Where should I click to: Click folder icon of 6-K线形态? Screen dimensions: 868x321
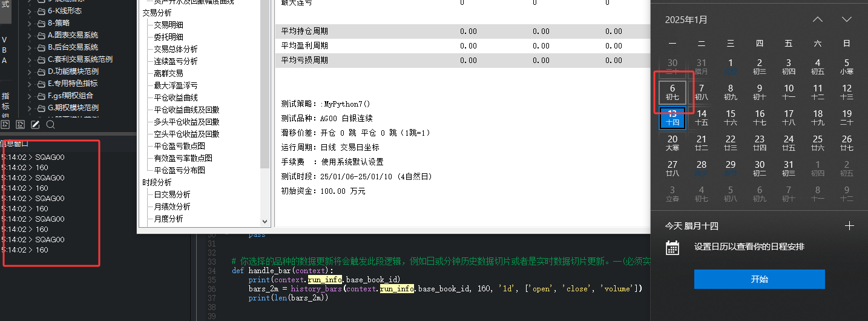tap(41, 11)
